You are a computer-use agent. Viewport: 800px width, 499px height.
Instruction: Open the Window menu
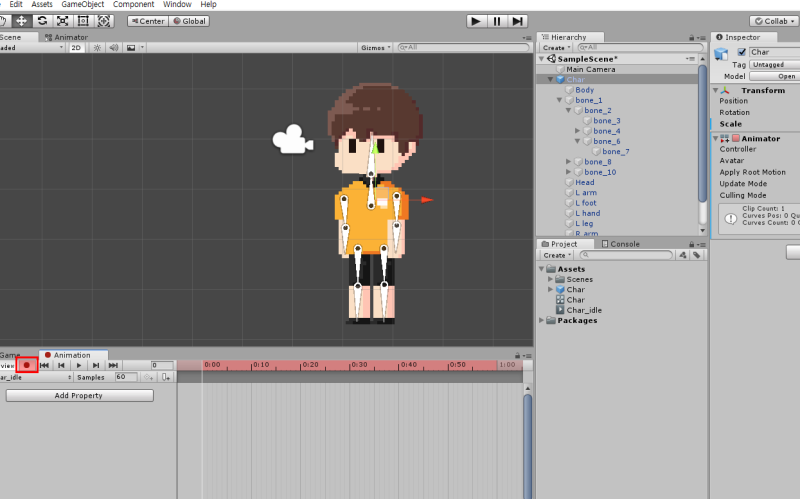click(x=177, y=4)
